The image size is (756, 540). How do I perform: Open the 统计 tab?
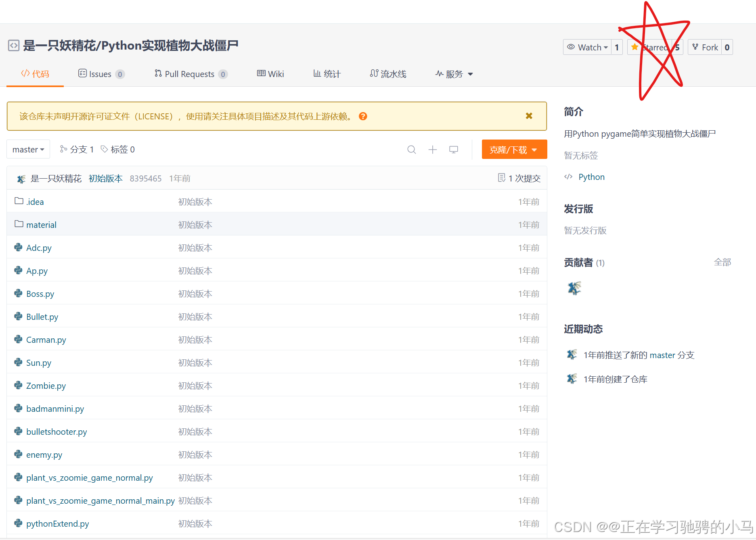327,74
